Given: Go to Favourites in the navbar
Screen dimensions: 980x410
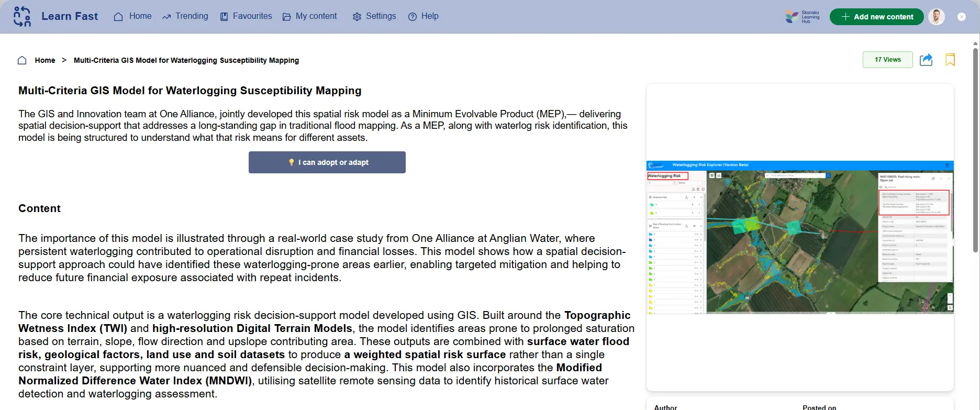Looking at the screenshot, I should click(246, 16).
